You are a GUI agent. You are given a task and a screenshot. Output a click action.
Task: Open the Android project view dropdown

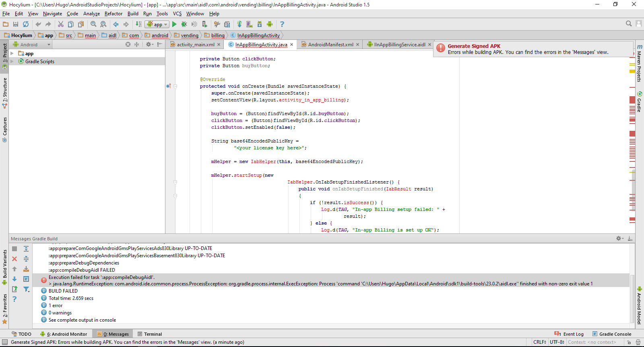31,45
